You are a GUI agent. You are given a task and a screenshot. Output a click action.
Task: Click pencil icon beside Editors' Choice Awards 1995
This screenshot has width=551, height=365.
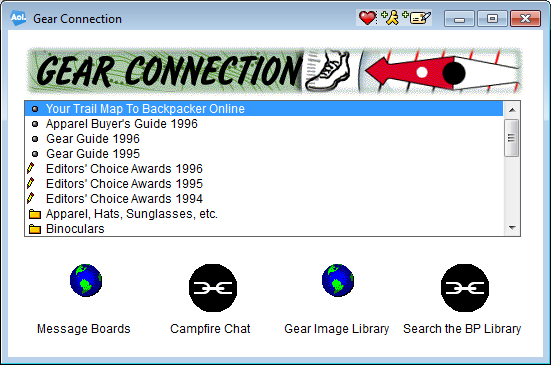31,183
